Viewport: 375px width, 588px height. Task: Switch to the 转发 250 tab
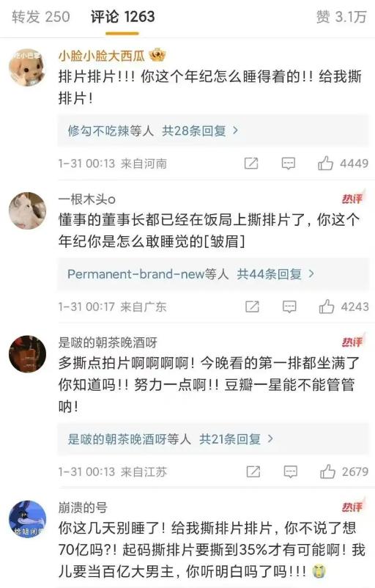click(41, 17)
